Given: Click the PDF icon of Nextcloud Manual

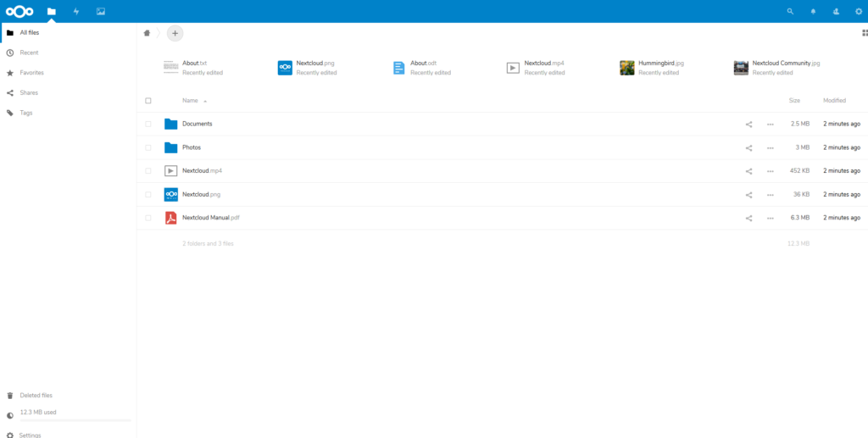Looking at the screenshot, I should point(170,218).
